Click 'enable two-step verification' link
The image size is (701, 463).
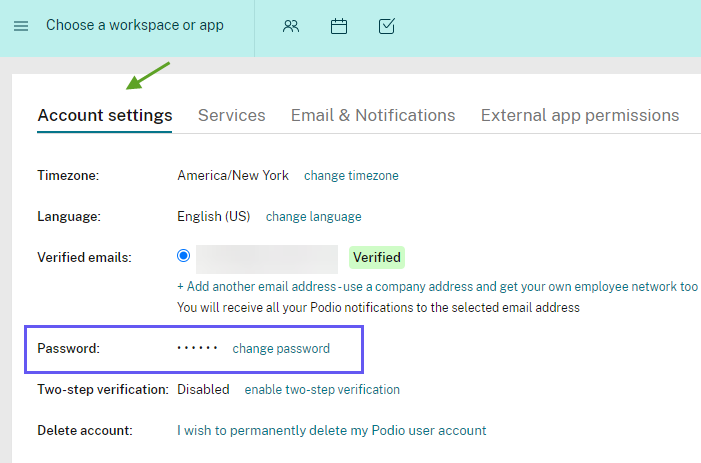(x=322, y=390)
